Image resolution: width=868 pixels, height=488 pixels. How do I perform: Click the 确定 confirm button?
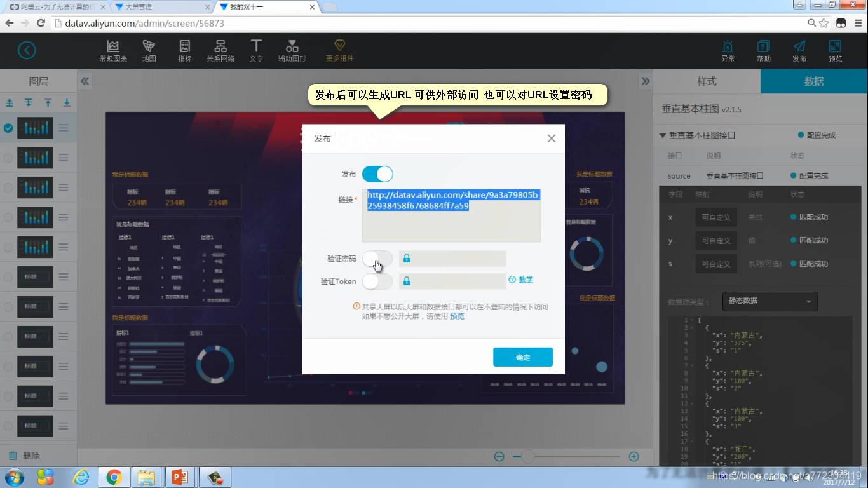point(523,357)
